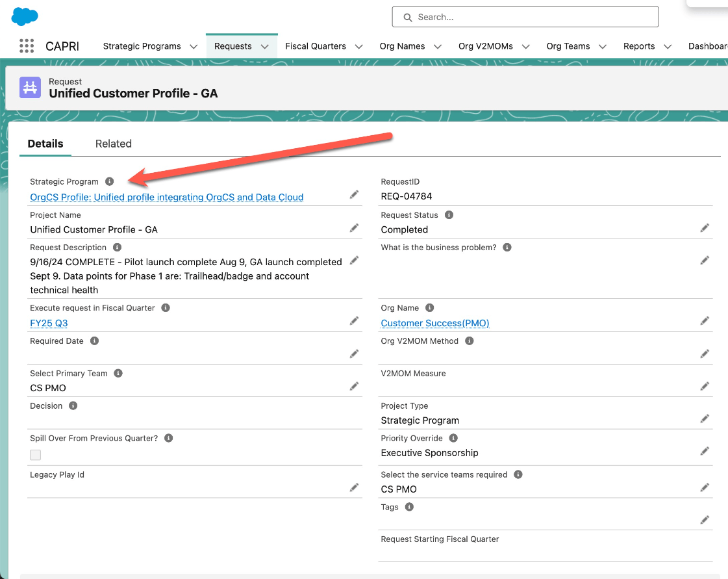Switch to the Related tab
This screenshot has height=579, width=728.
[113, 144]
